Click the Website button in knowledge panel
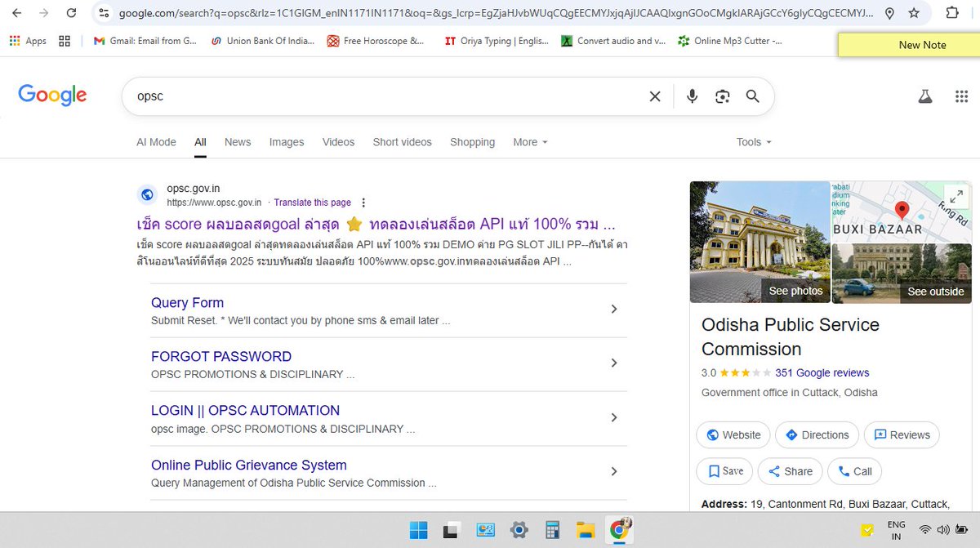The height and width of the screenshot is (548, 980). (x=733, y=434)
